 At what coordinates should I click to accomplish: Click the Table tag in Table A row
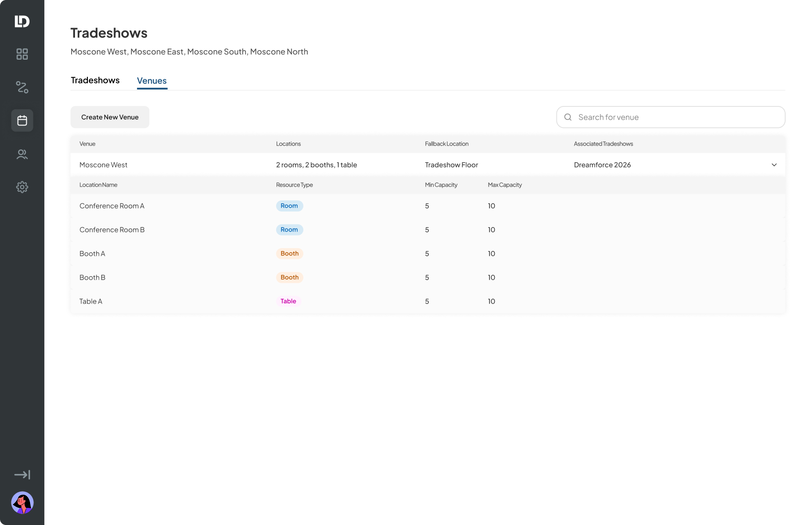(x=288, y=301)
